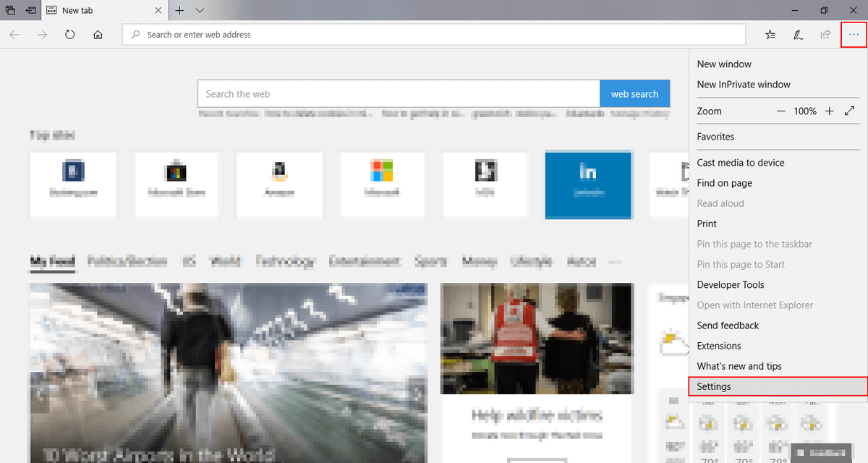This screenshot has width=868, height=463.
Task: Go to Home via house icon
Action: 98,34
